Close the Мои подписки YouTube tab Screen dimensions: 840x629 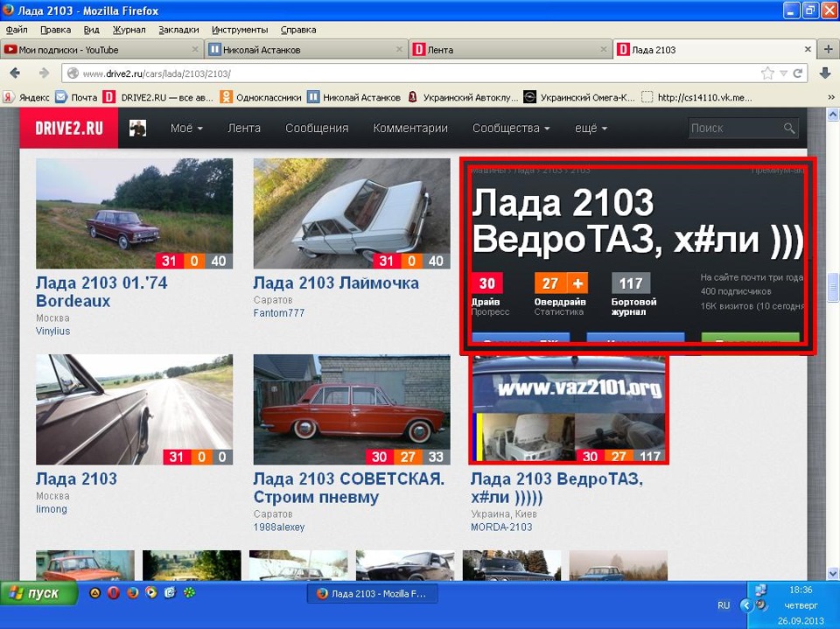point(195,49)
